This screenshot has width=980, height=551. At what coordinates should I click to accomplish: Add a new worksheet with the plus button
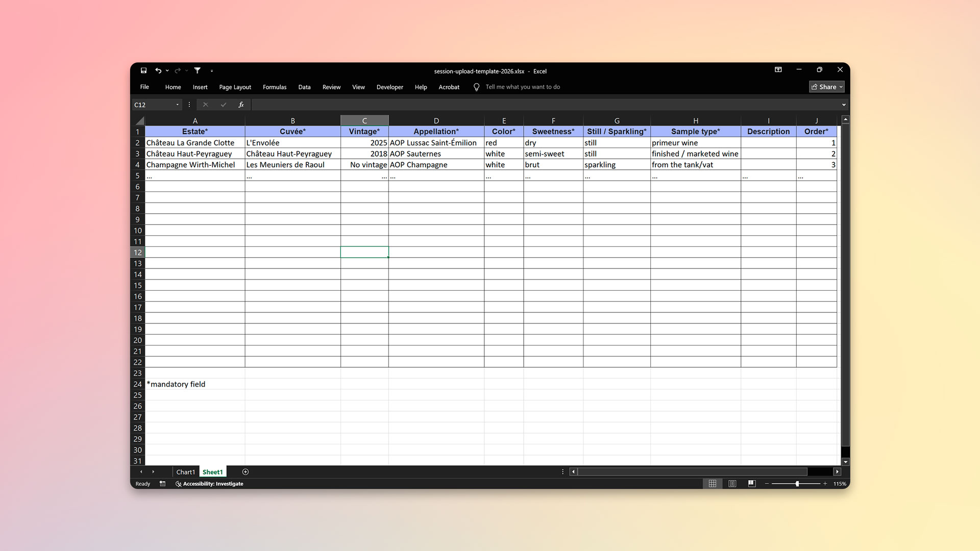click(246, 472)
